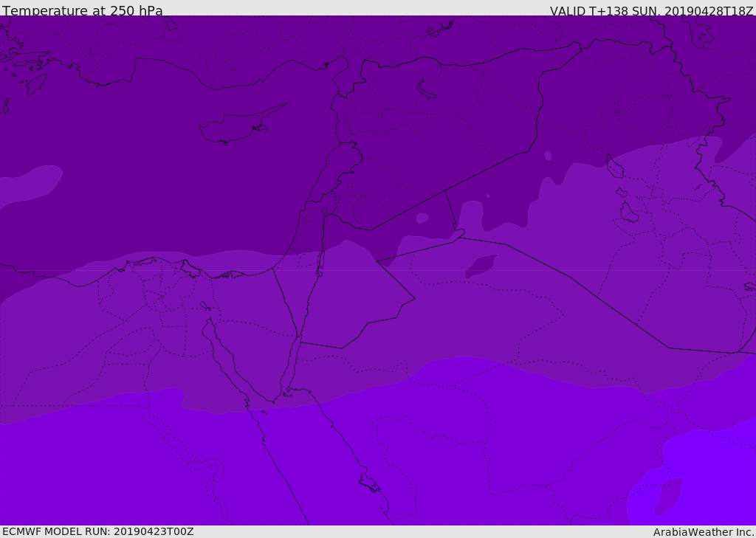The image size is (756, 538).
Task: Click the "Temperature at 250 hPa" title text
Action: [83, 10]
